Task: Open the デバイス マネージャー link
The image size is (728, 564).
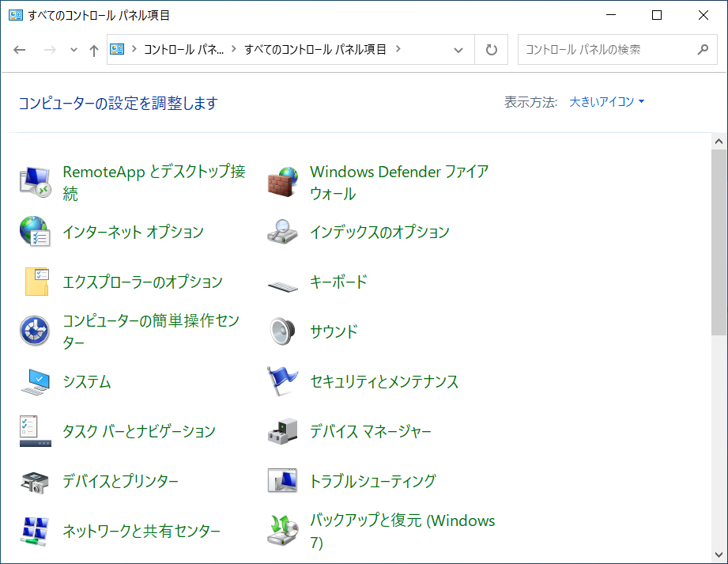Action: tap(371, 432)
